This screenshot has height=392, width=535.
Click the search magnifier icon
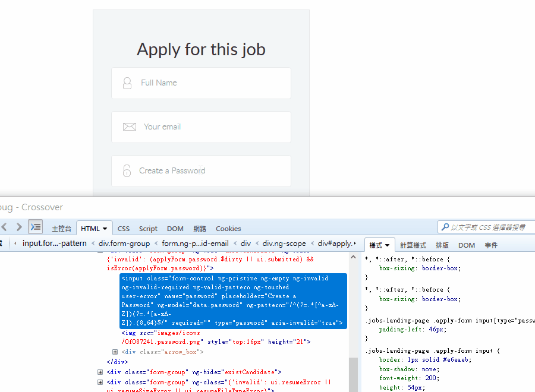coord(445,227)
